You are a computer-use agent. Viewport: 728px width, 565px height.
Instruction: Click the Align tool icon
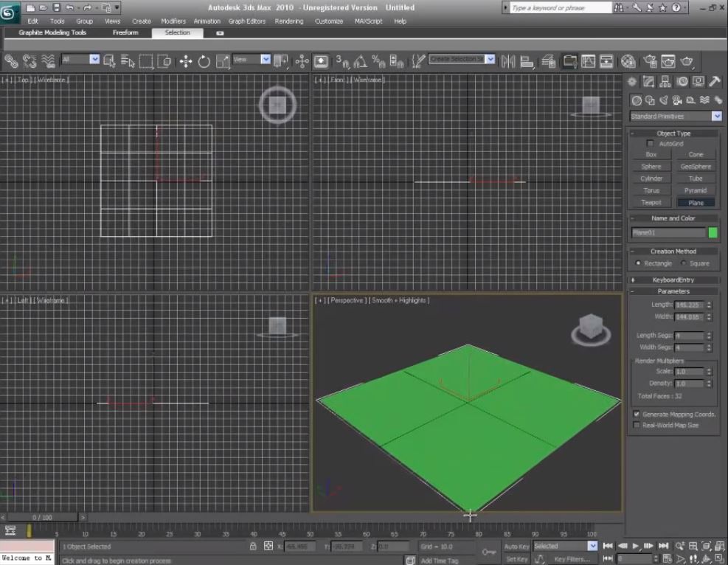(527, 61)
